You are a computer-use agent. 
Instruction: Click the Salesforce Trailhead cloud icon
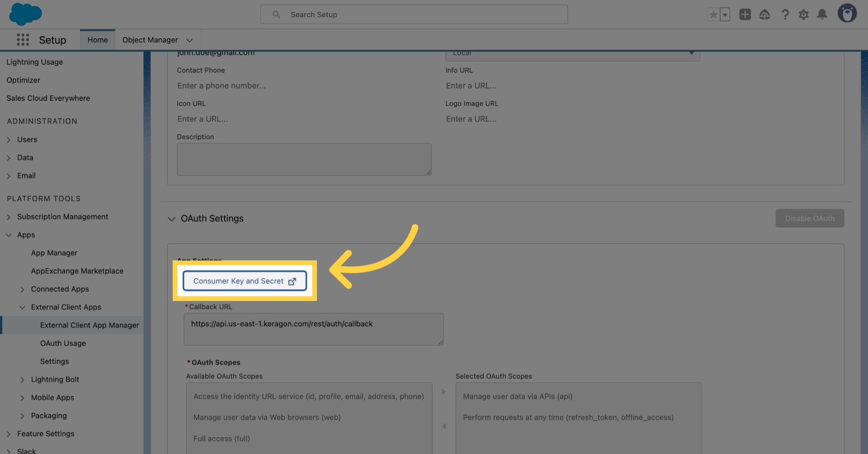coord(765,14)
